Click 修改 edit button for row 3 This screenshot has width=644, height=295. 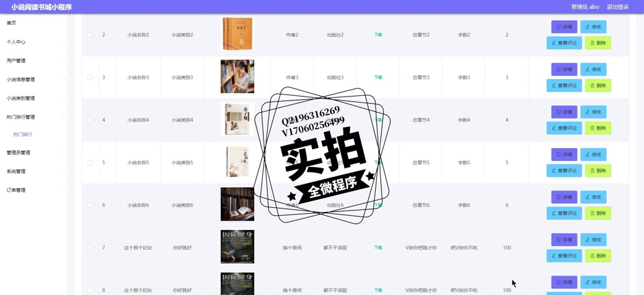coord(593,70)
